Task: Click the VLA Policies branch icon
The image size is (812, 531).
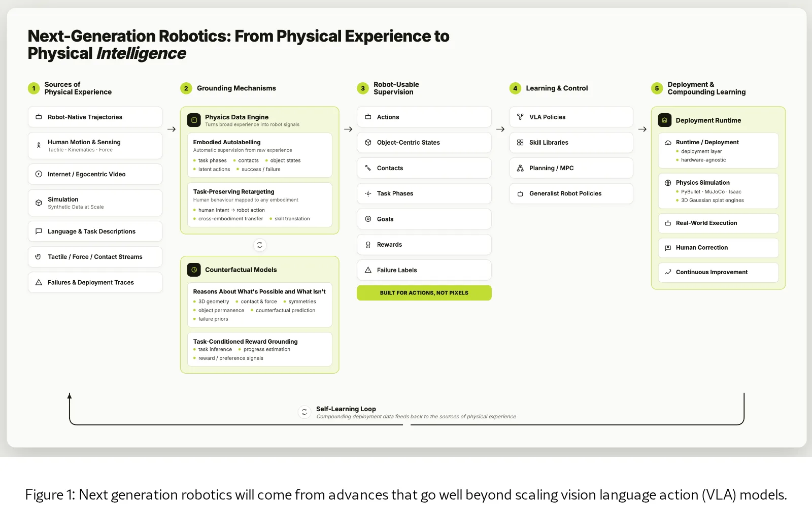Action: tap(520, 117)
